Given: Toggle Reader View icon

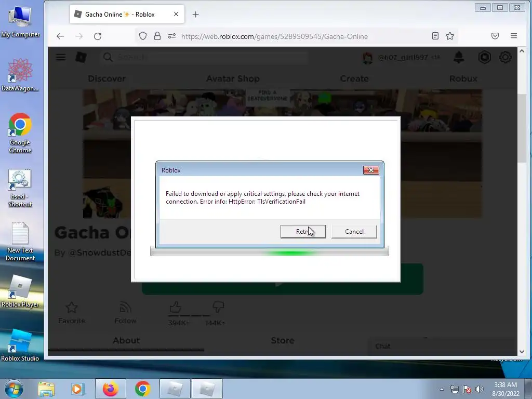Looking at the screenshot, I should [x=435, y=36].
